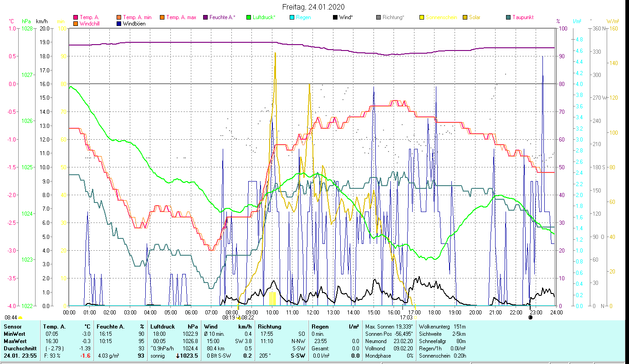Image resolution: width=629 pixels, height=364 pixels.
Task: Click the average value '( - 2.79 )'
Action: tap(56, 349)
